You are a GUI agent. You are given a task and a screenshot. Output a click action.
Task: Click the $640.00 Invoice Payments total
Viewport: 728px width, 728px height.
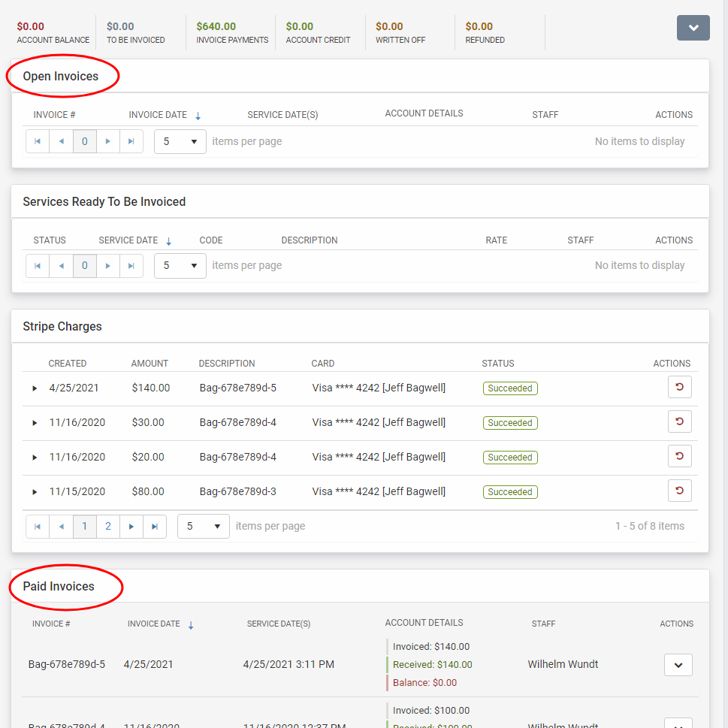pos(216,26)
